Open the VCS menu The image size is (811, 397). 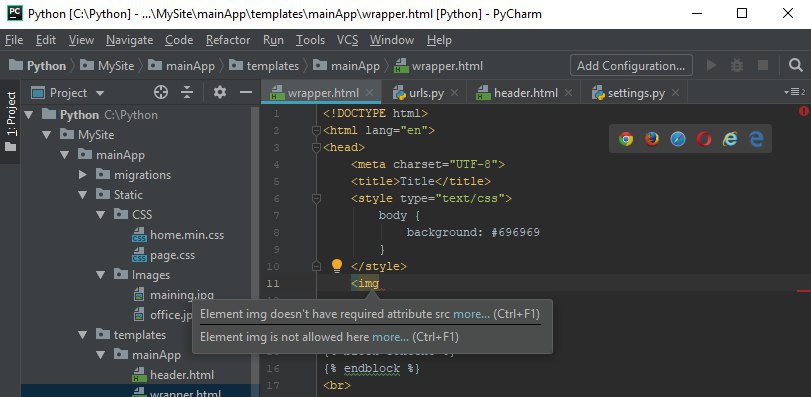pyautogui.click(x=348, y=40)
